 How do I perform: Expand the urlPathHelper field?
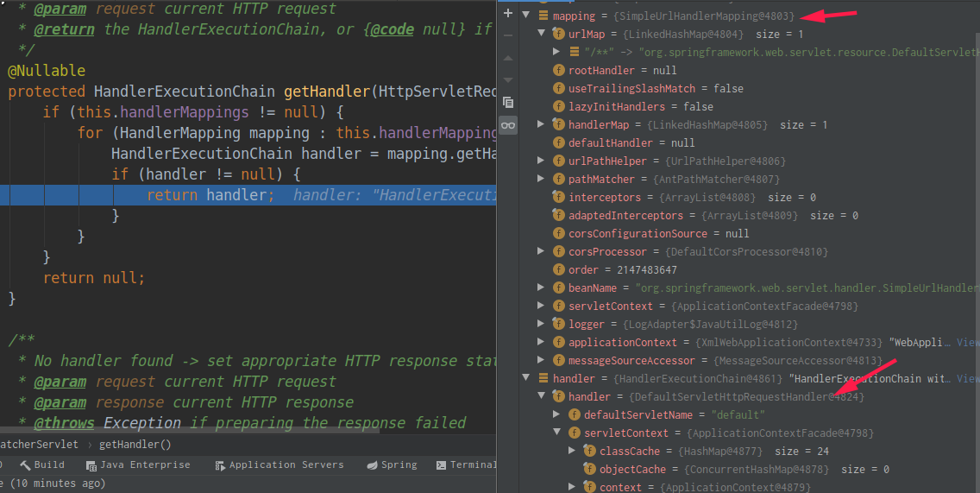tap(541, 161)
